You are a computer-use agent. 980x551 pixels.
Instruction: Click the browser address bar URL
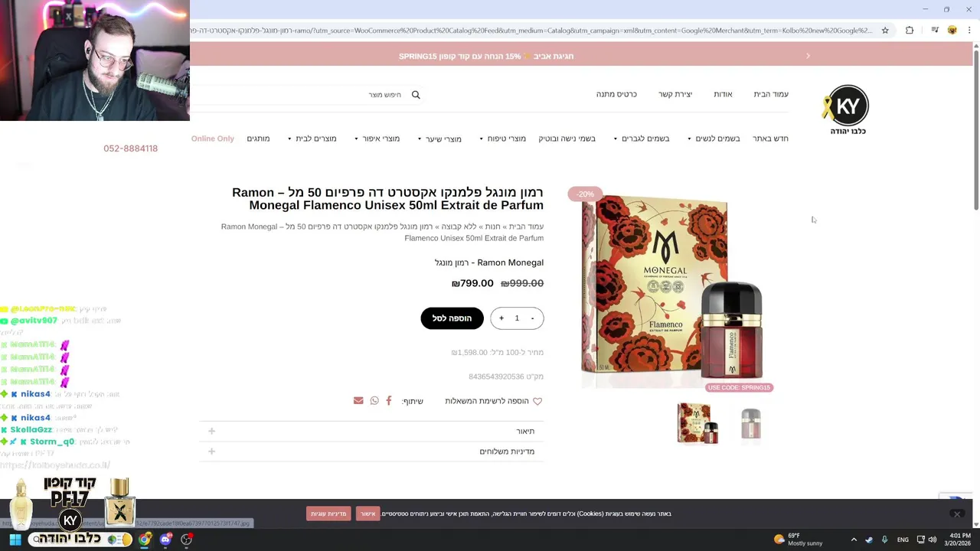click(x=532, y=31)
